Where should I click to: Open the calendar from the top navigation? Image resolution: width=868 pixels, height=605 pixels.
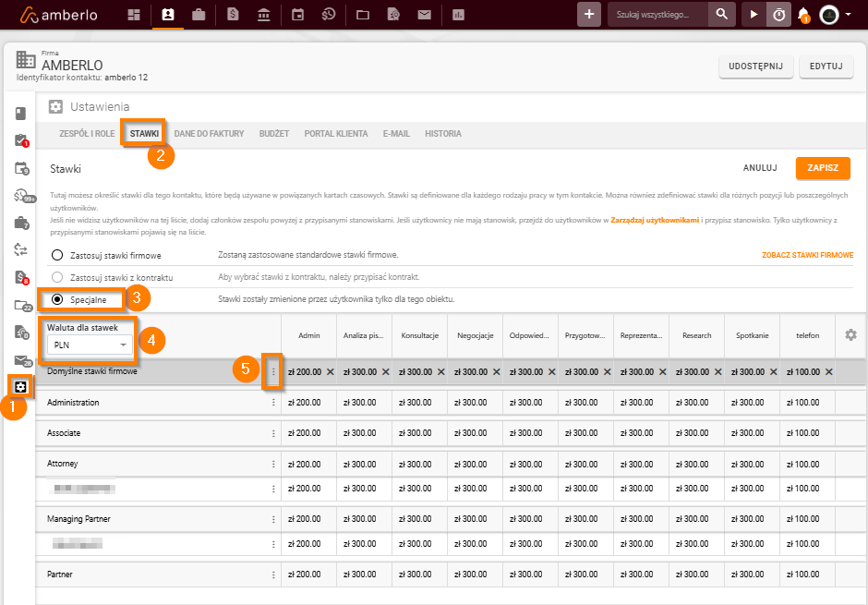pos(298,15)
